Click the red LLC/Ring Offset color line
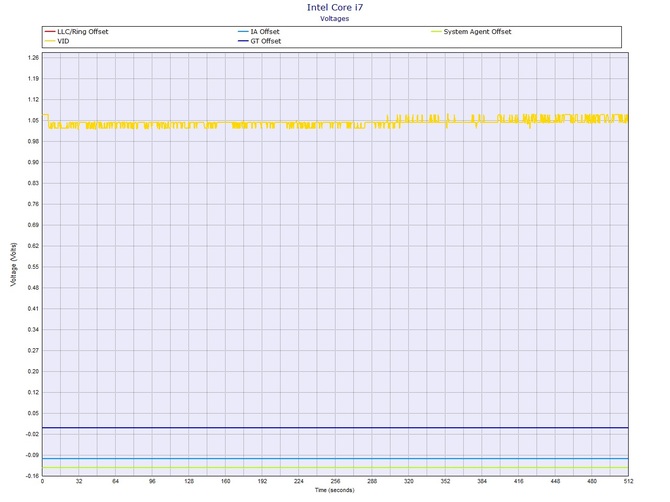This screenshot has width=670, height=502. coord(50,32)
